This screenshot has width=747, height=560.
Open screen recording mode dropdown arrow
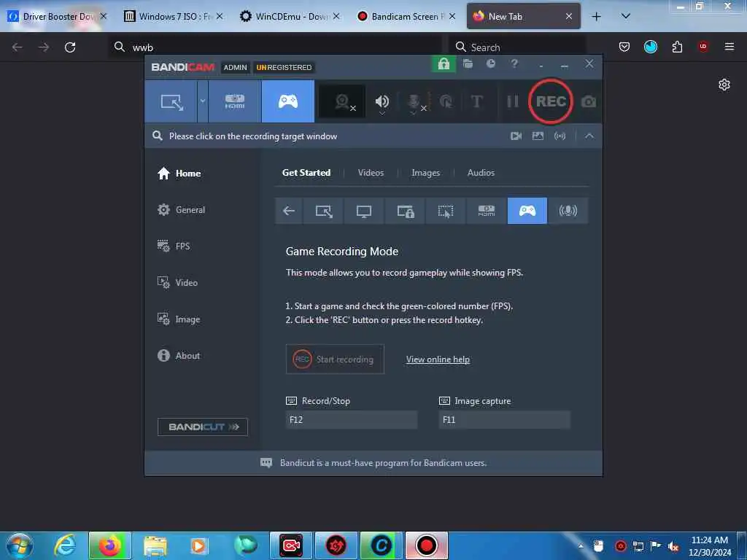pyautogui.click(x=203, y=101)
